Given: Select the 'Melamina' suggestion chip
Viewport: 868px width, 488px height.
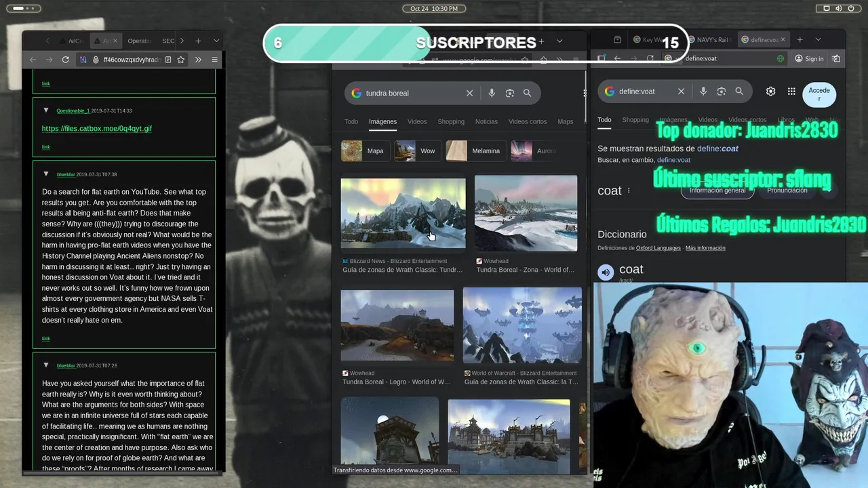Looking at the screenshot, I should tap(476, 151).
